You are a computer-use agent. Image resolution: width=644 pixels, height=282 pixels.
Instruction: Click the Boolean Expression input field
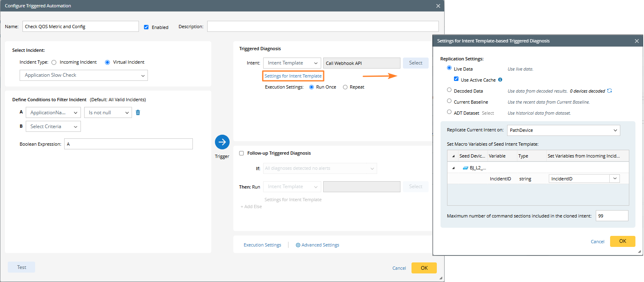128,144
